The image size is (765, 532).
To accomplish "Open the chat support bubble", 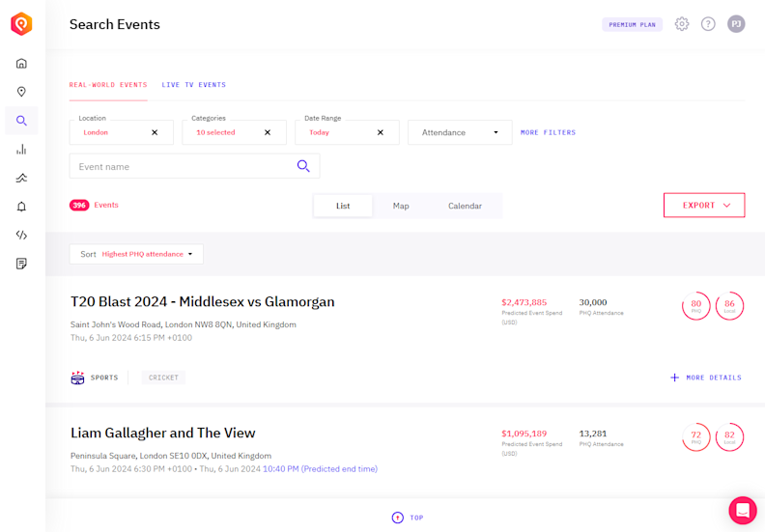I will pyautogui.click(x=742, y=510).
